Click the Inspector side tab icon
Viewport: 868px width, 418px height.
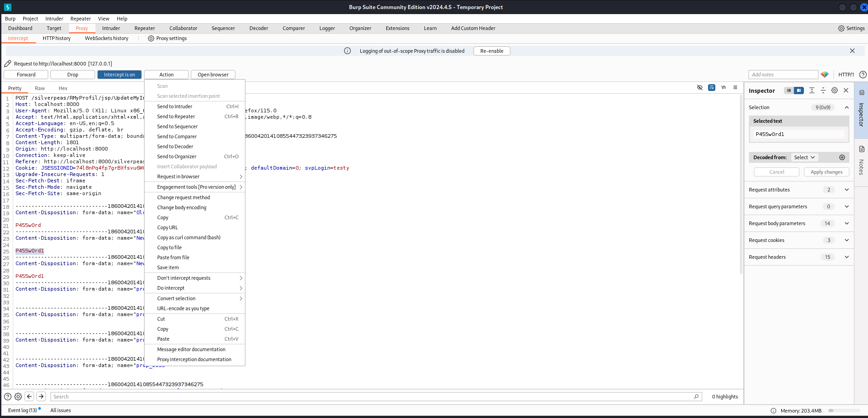pyautogui.click(x=861, y=93)
